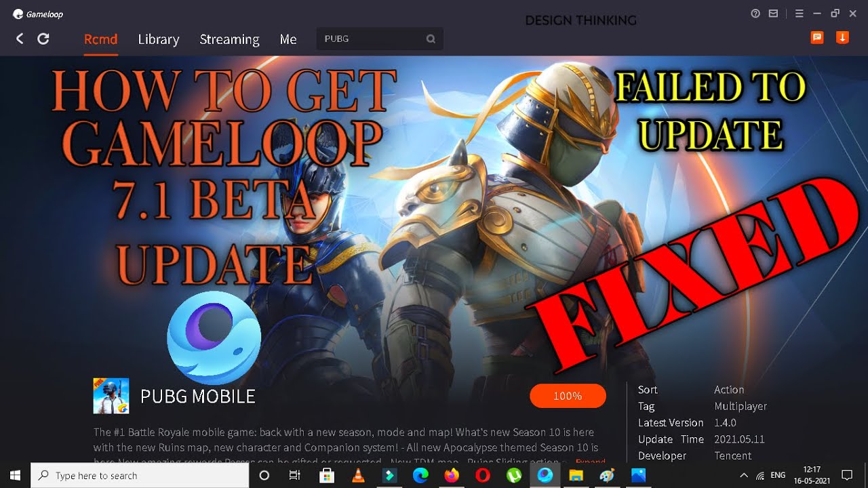Click the Sort label
This screenshot has width=868, height=488.
[648, 390]
